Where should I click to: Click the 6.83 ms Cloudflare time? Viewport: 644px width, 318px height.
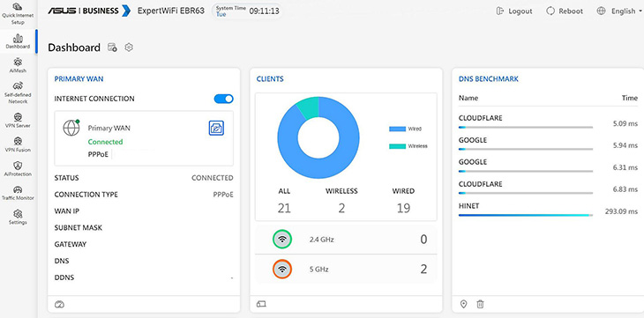pos(625,189)
